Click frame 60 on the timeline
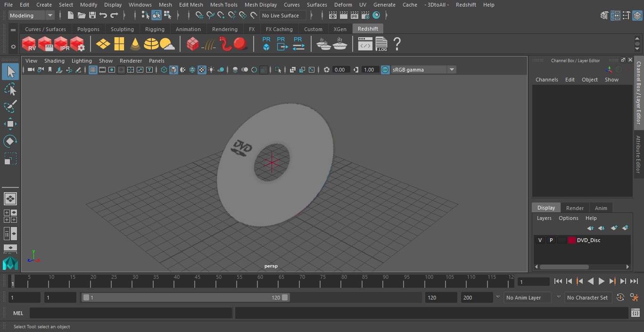Viewport: 644px width, 332px height. pos(260,281)
